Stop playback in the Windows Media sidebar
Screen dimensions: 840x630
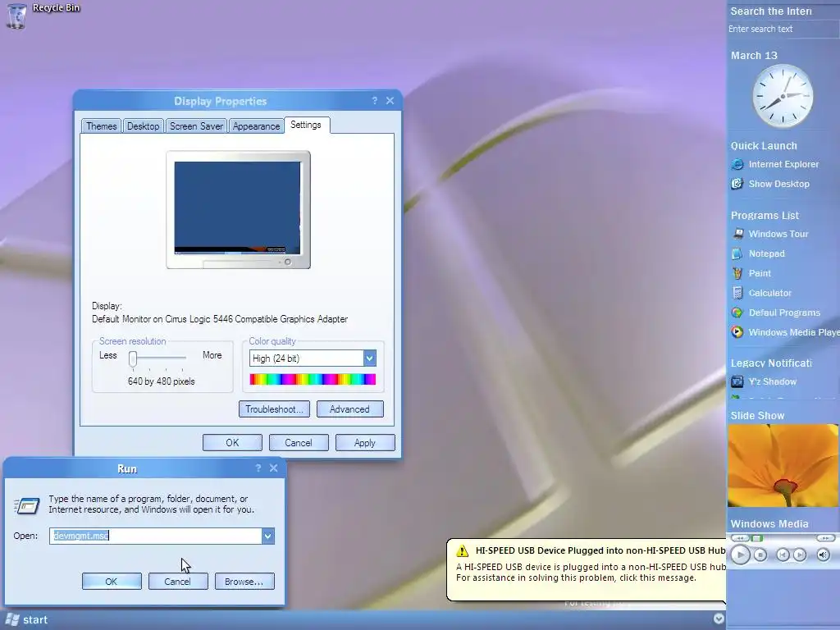click(760, 555)
